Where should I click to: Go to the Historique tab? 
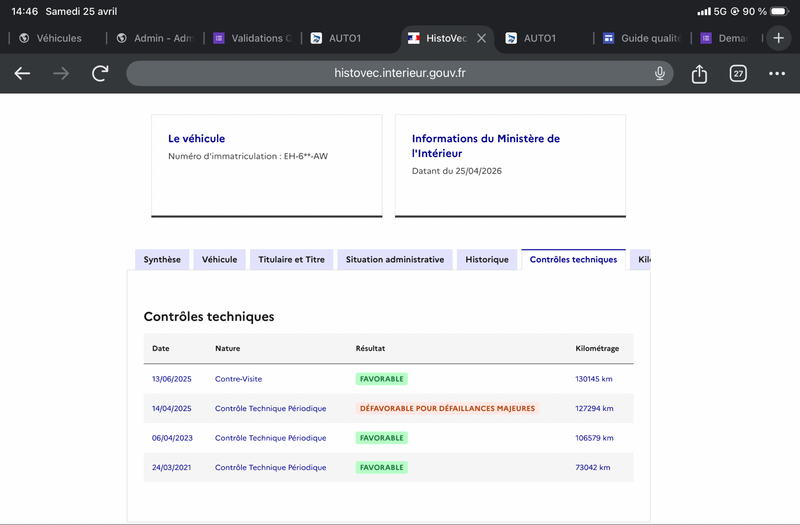point(487,260)
